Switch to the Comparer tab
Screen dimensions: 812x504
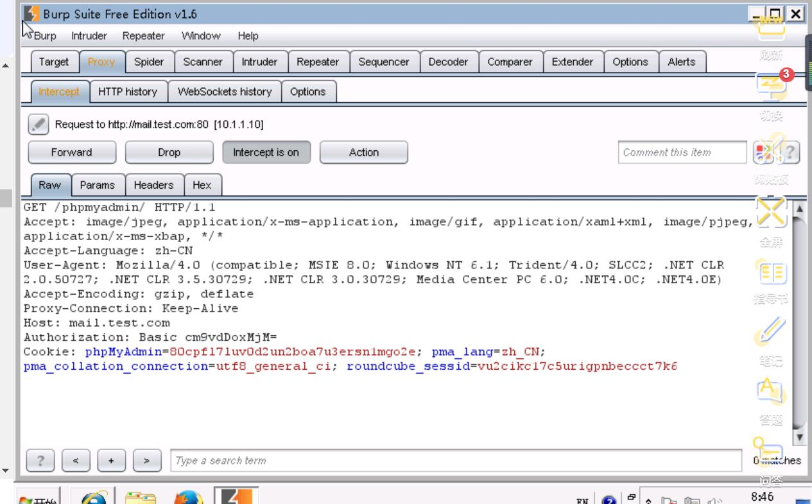coord(510,62)
